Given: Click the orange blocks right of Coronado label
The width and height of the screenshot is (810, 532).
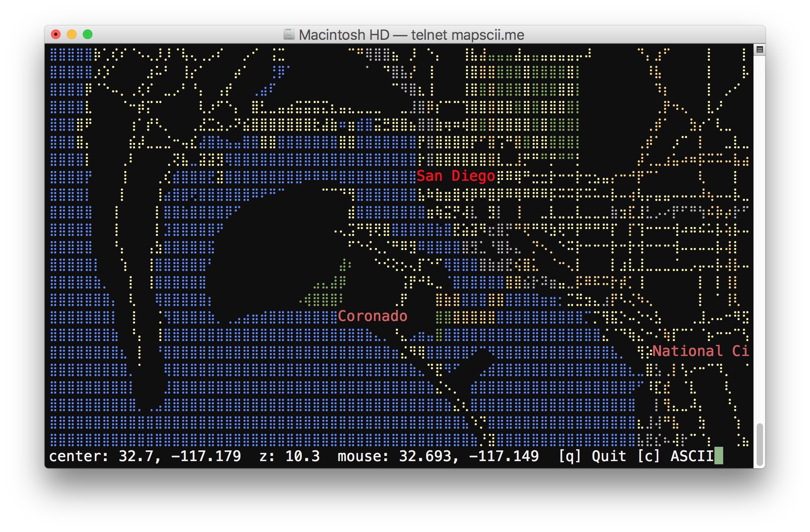Looking at the screenshot, I should [x=474, y=317].
